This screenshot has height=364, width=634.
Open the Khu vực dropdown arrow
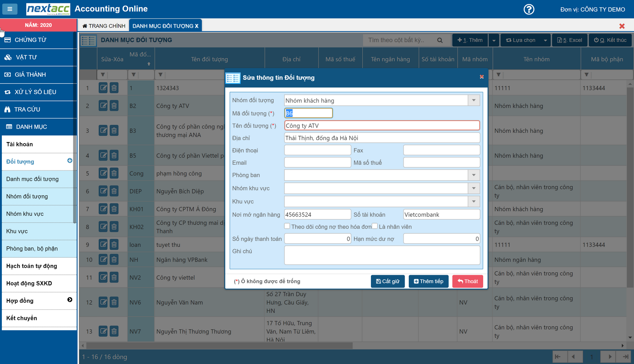(x=474, y=201)
